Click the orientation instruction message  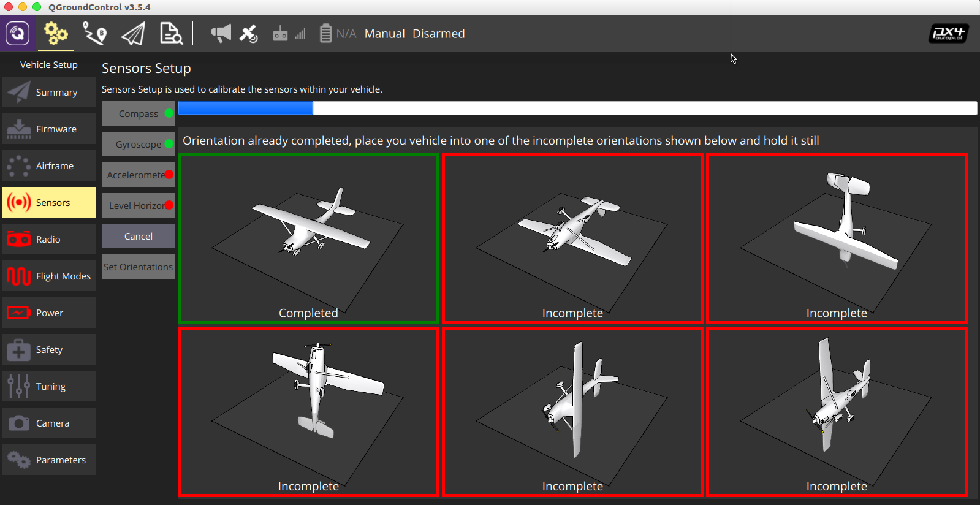pyautogui.click(x=501, y=140)
